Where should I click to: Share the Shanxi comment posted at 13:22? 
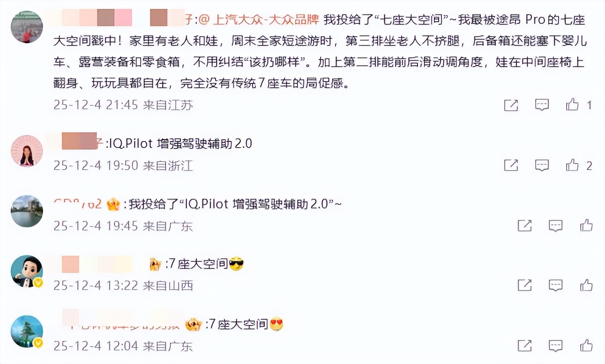pyautogui.click(x=524, y=285)
